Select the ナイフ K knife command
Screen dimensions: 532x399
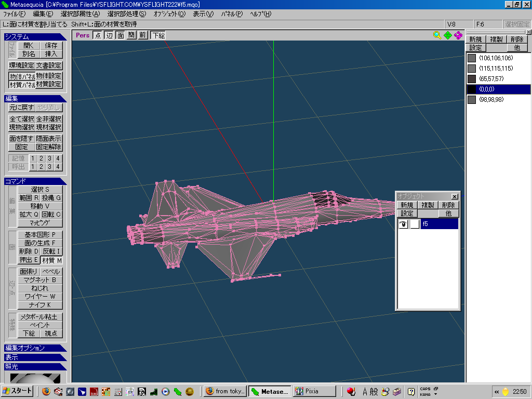tap(40, 305)
